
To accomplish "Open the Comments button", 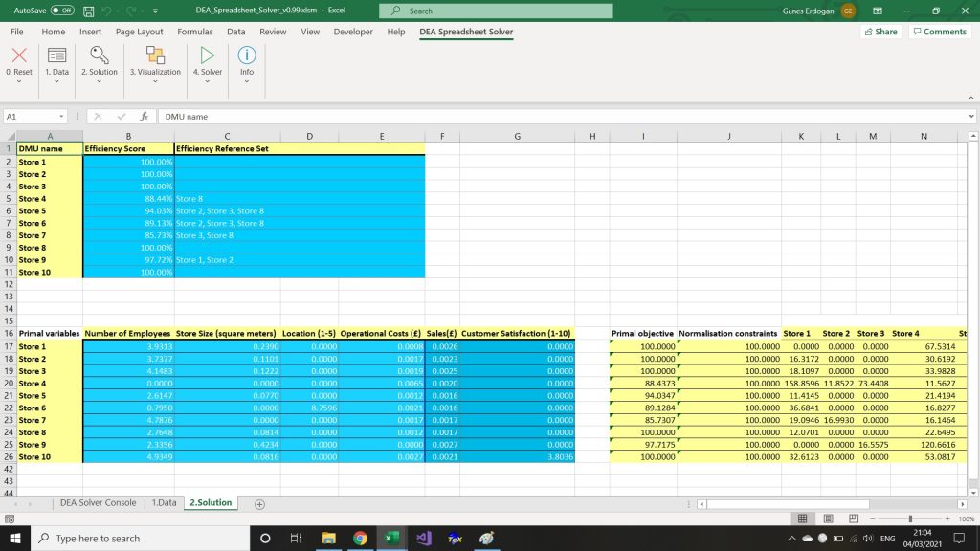I will (x=938, y=32).
